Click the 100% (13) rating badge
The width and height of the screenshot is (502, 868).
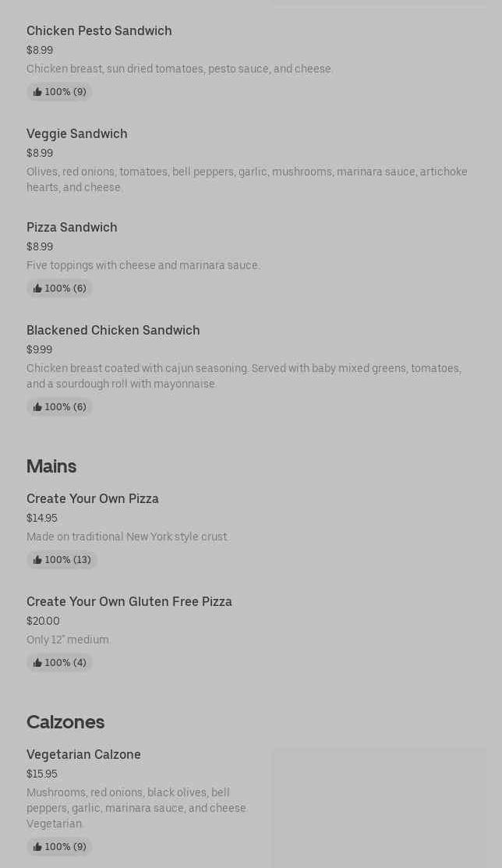[62, 560]
